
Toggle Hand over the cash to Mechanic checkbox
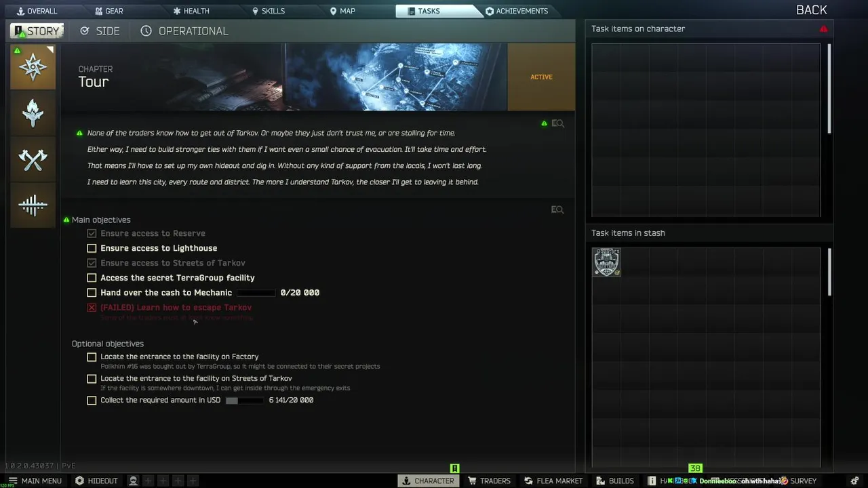pyautogui.click(x=92, y=293)
